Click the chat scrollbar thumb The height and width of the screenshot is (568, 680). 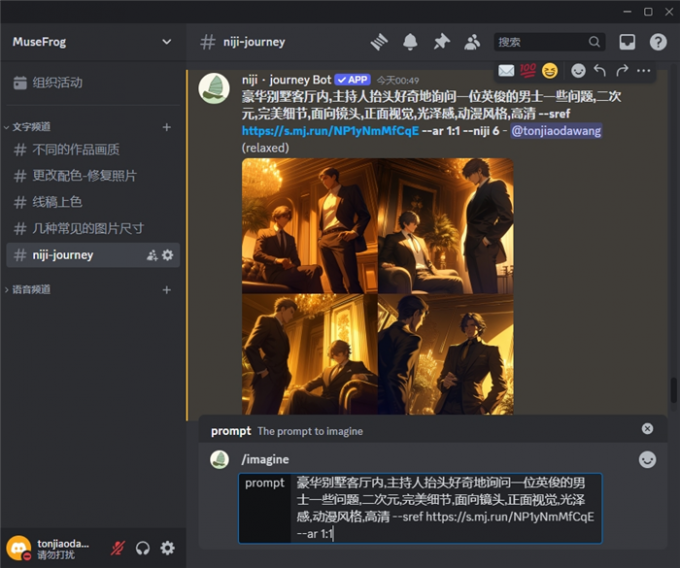point(673,391)
